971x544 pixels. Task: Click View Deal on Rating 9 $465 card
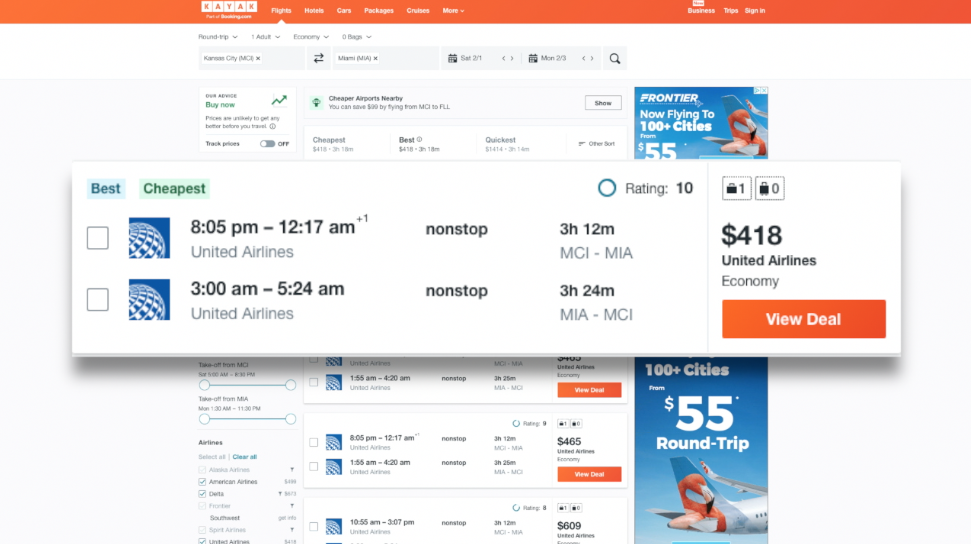coord(589,474)
